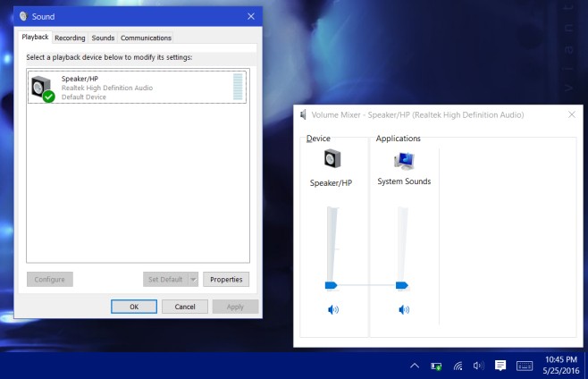Click the System Sounds application icon

coord(404,160)
